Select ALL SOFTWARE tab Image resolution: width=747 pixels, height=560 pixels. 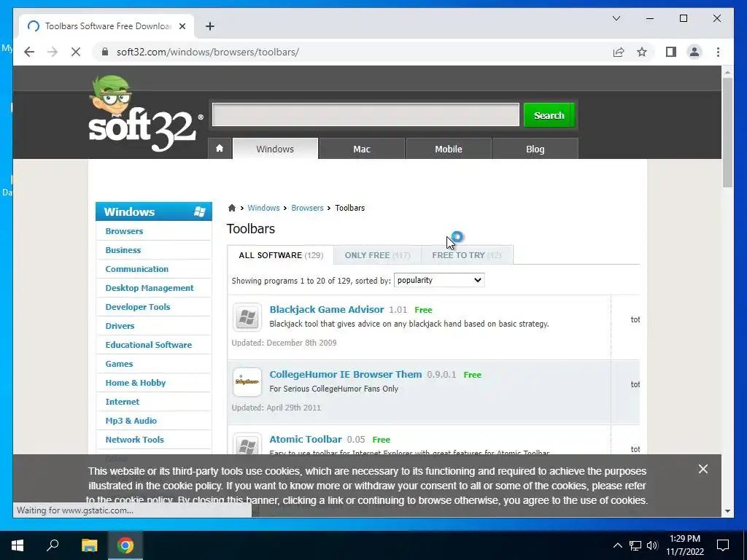(281, 255)
